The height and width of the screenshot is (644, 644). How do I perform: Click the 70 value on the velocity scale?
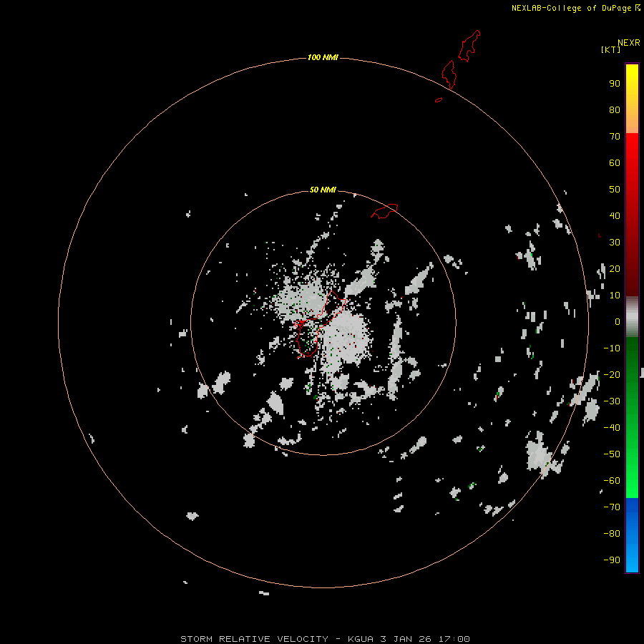(x=615, y=137)
